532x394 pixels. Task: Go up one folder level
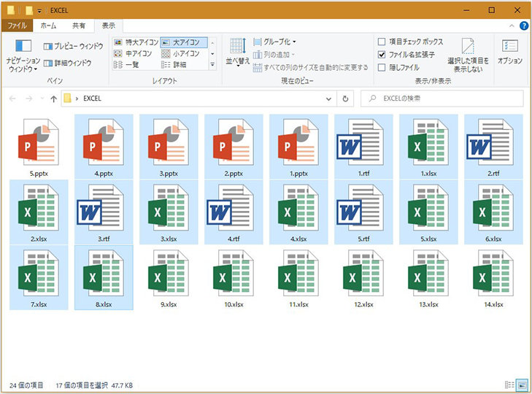point(53,98)
